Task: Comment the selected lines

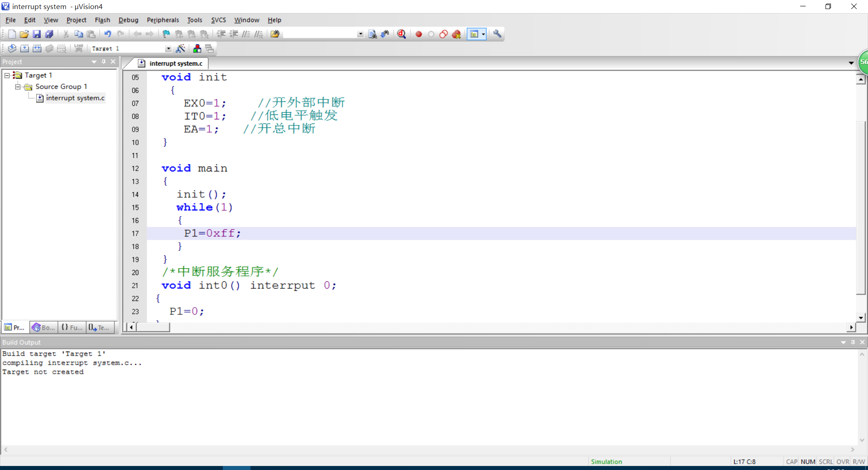Action: click(246, 34)
